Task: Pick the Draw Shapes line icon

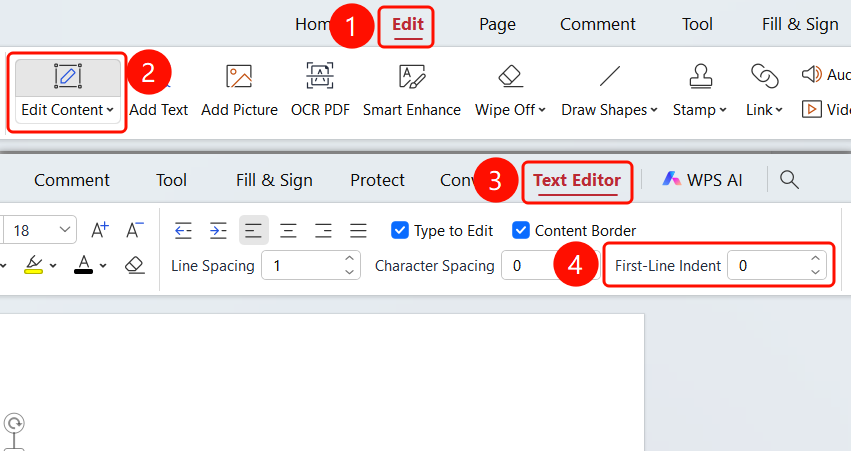Action: point(609,76)
